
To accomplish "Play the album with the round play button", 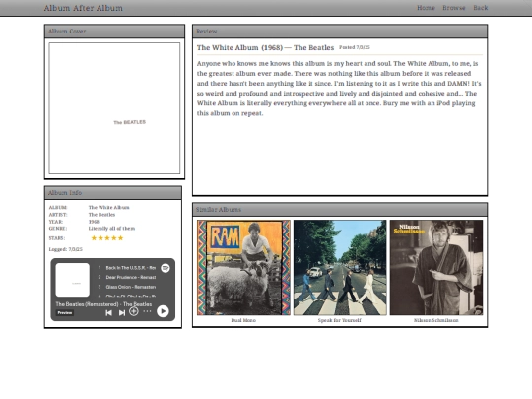I will [163, 311].
